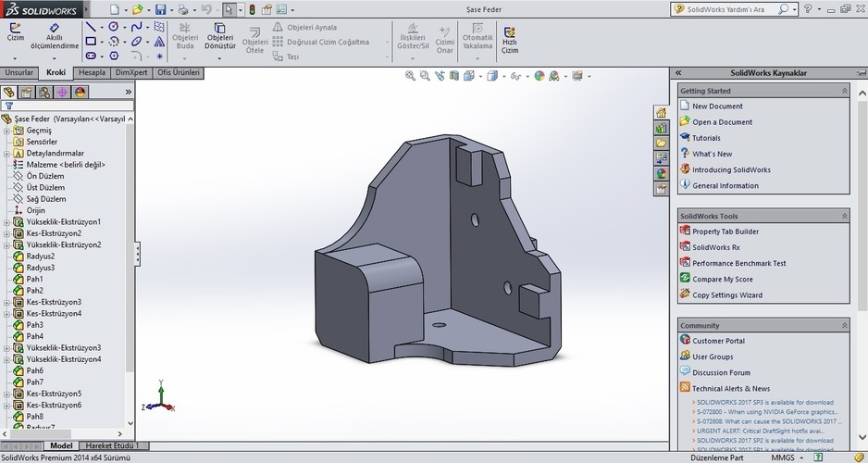
Task: Open the File Explorer task pane tab
Action: (661, 143)
